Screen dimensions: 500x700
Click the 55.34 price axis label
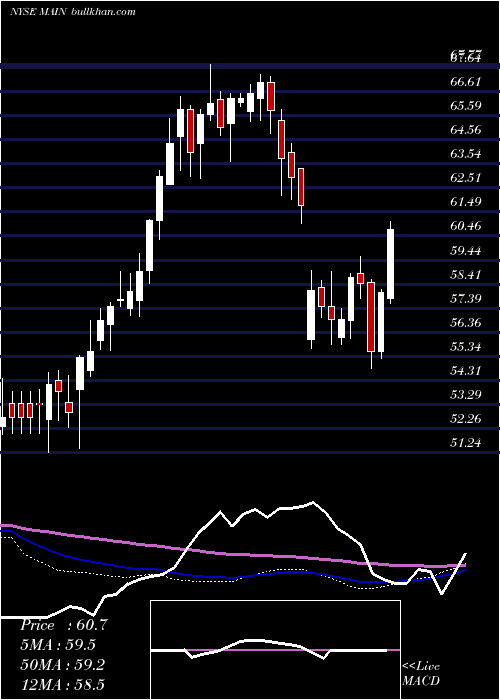point(466,346)
